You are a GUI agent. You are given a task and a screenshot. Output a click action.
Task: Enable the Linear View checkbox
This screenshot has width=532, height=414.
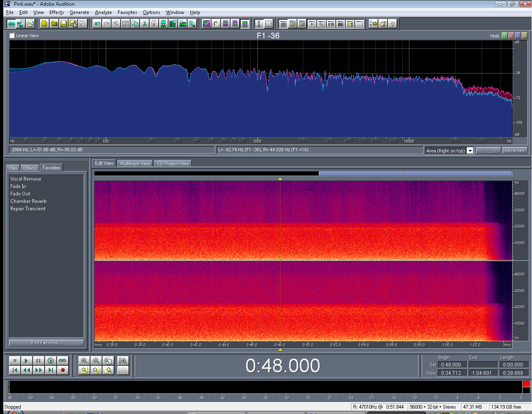click(12, 36)
